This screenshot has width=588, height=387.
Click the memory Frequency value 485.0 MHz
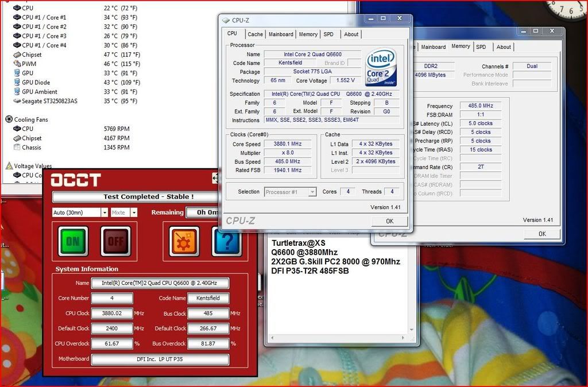pos(481,106)
